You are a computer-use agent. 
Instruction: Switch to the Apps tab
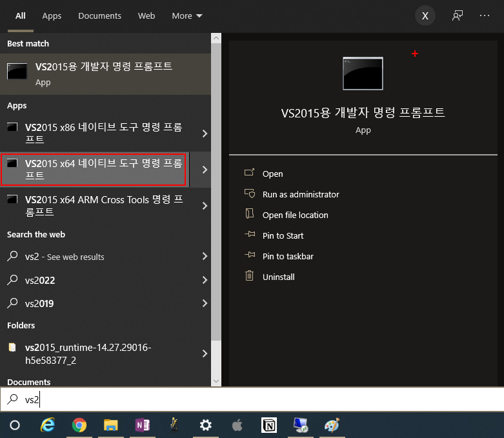click(x=52, y=15)
